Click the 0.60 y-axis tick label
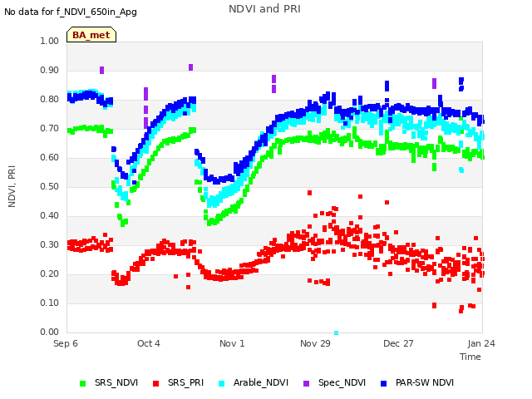 pos(50,157)
